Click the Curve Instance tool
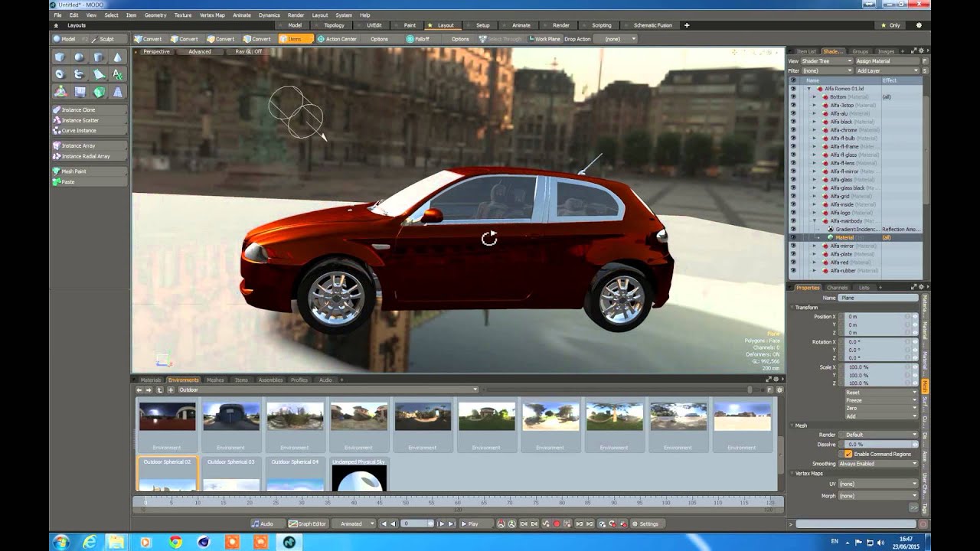Screen dimensions: 980x551 pyautogui.click(x=89, y=131)
